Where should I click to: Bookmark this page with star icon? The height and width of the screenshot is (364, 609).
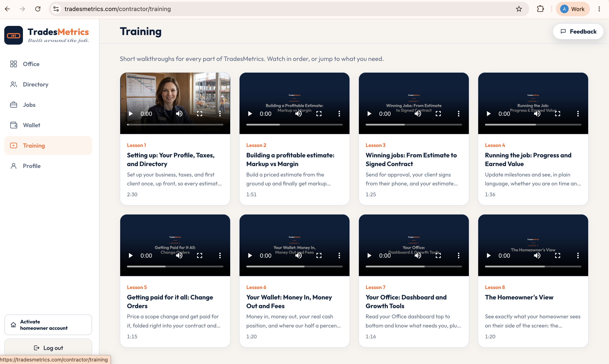point(519,9)
